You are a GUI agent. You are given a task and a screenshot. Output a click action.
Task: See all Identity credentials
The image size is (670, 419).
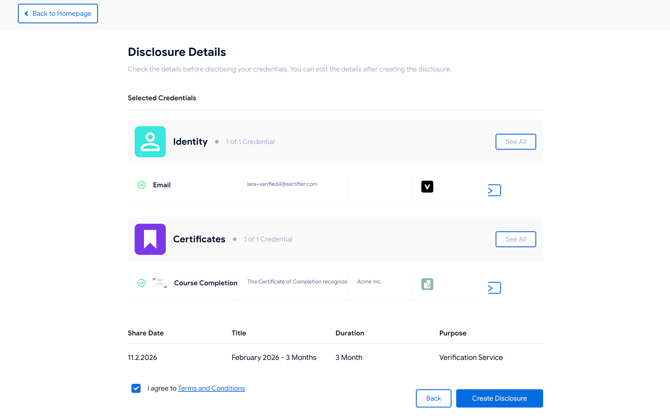[x=515, y=142]
